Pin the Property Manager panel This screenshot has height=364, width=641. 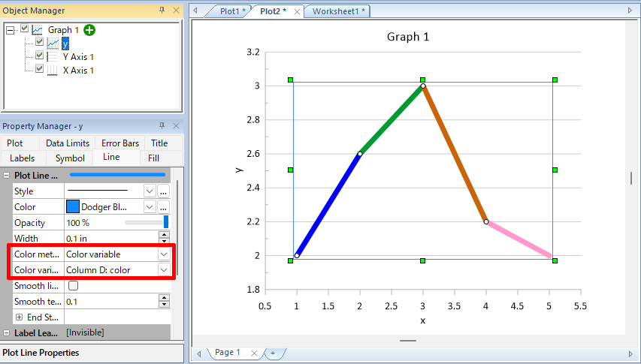[162, 126]
